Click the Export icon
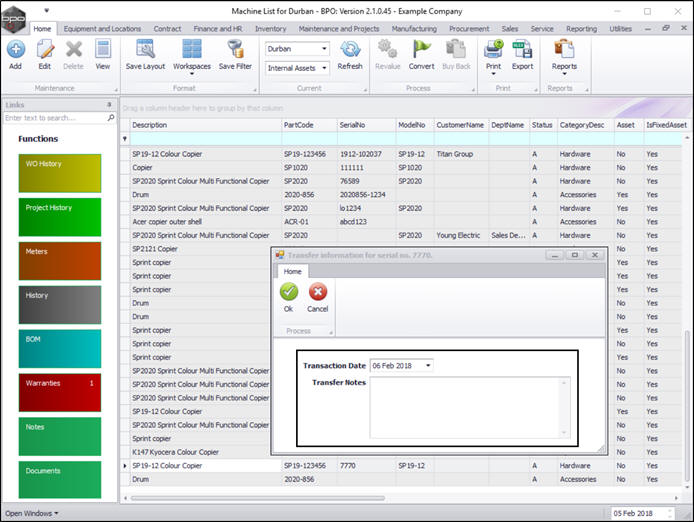 point(522,52)
